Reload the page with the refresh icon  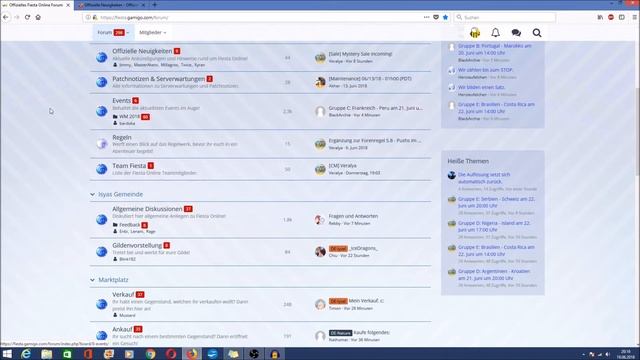(27, 17)
